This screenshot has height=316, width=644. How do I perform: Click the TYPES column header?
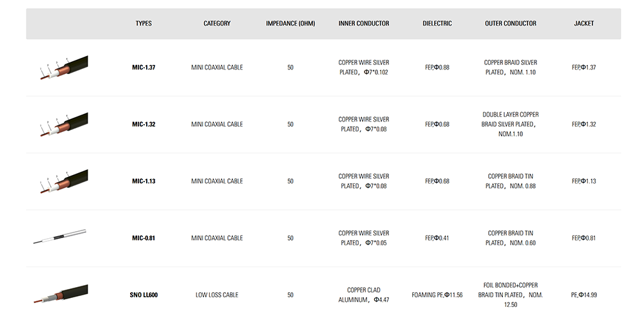(x=144, y=23)
